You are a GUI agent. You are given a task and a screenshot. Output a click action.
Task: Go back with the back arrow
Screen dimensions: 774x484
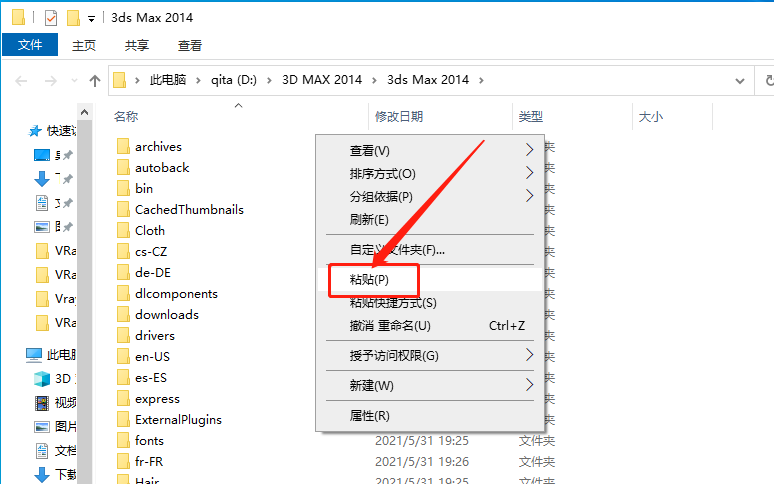[21, 80]
